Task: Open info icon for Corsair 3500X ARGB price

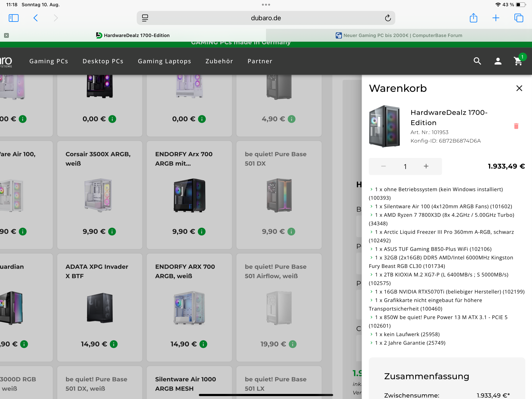Action: [x=112, y=231]
